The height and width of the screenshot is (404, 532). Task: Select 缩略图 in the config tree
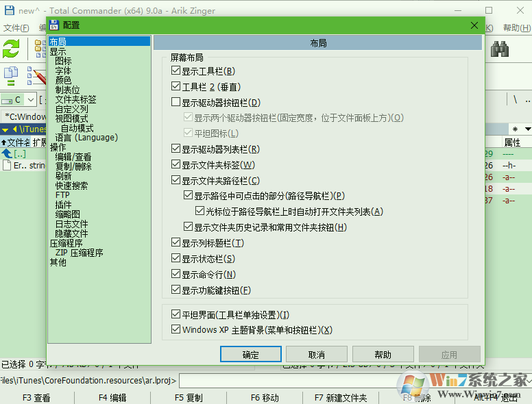[67, 214]
